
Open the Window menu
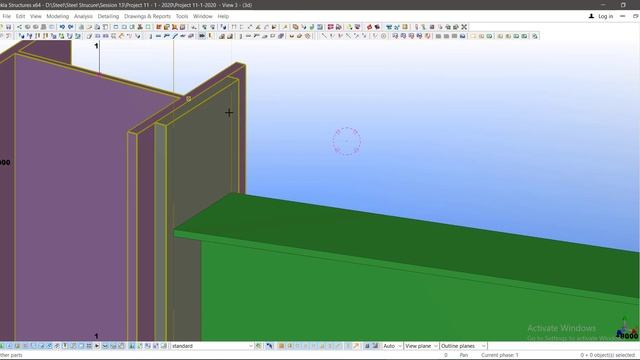point(202,16)
